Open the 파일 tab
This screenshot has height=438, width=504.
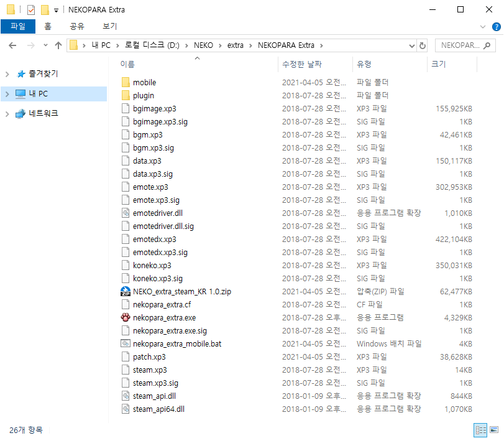(18, 26)
